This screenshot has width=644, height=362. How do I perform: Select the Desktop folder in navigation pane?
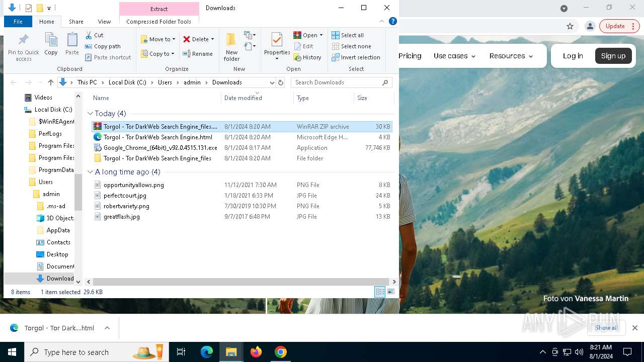click(57, 254)
